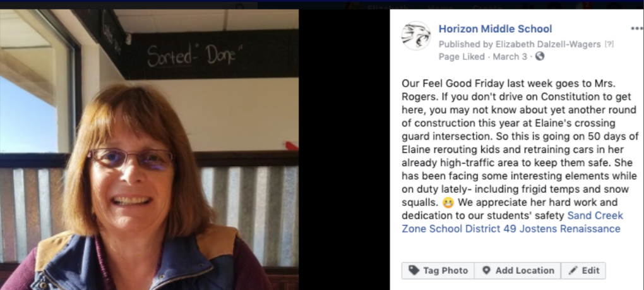
Task: Open the March 3 post timestamp
Action: point(510,57)
